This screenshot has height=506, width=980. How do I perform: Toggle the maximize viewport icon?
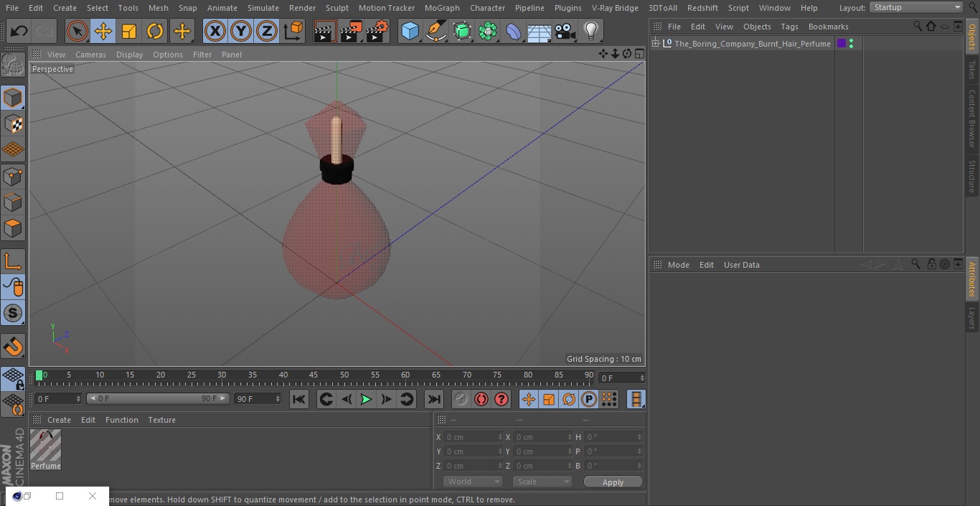[x=639, y=54]
